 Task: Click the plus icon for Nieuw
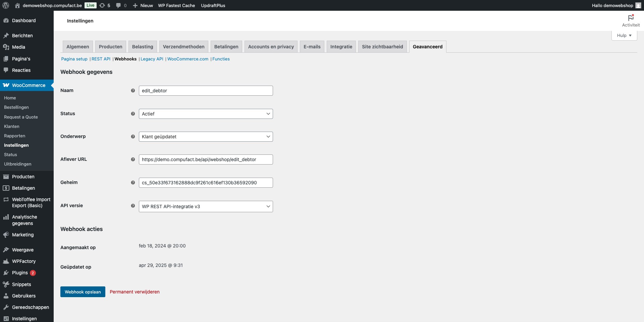(x=135, y=5)
